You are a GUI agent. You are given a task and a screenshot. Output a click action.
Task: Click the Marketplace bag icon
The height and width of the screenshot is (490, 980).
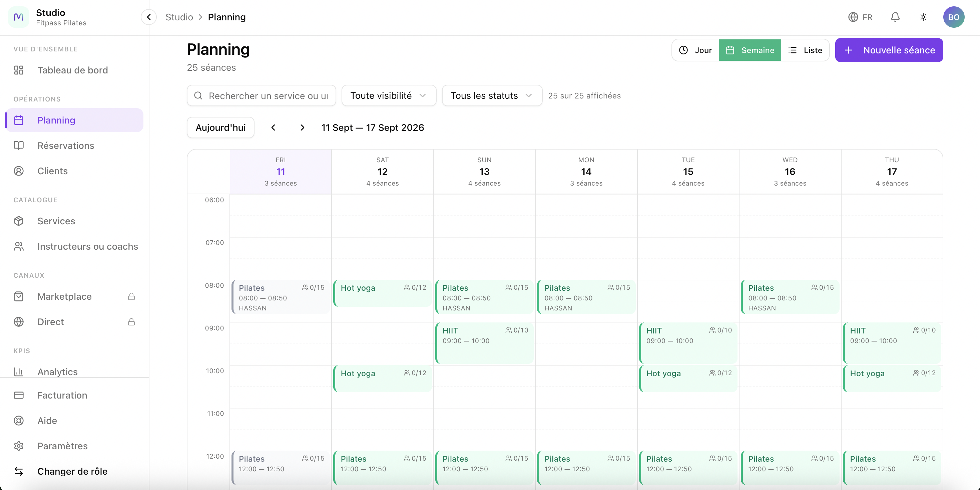click(x=19, y=297)
